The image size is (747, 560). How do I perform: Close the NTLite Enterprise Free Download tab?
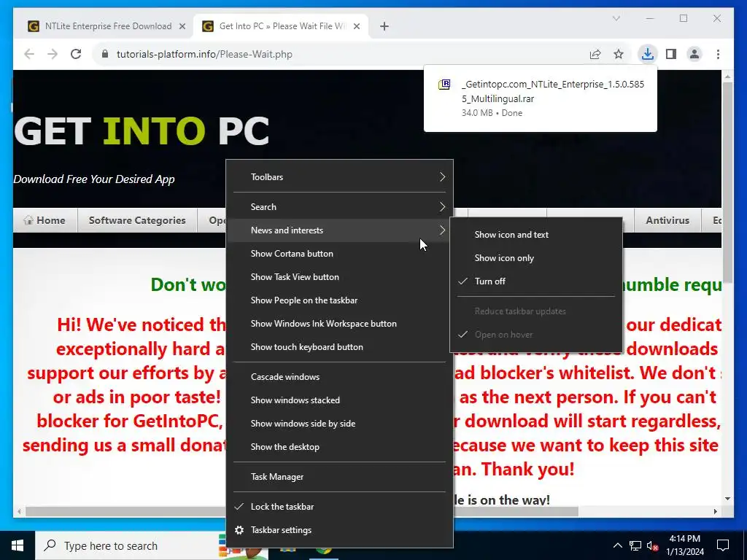[x=182, y=27]
